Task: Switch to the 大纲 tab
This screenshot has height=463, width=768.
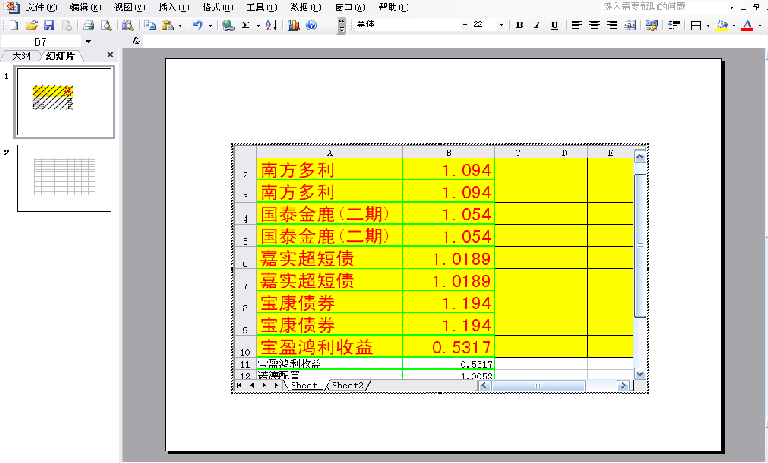Action: pos(21,56)
